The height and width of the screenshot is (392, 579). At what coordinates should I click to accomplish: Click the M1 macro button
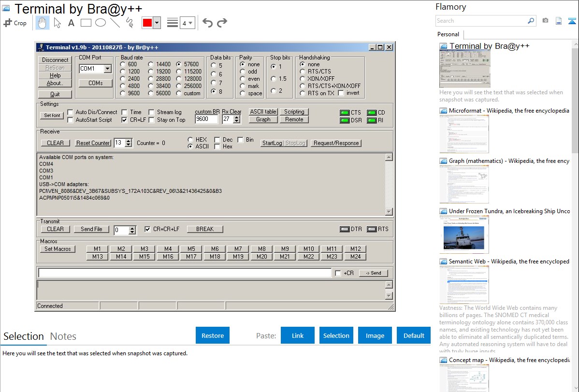click(x=97, y=249)
